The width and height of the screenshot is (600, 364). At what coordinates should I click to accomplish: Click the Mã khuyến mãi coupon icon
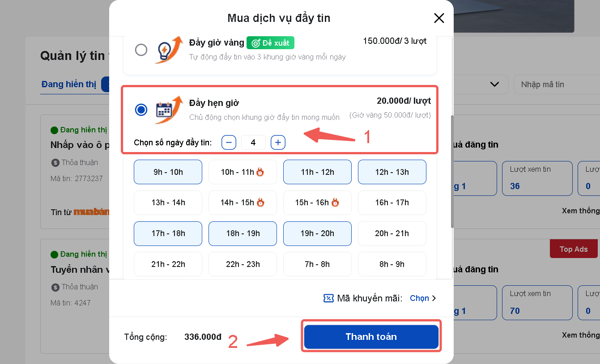(x=328, y=298)
